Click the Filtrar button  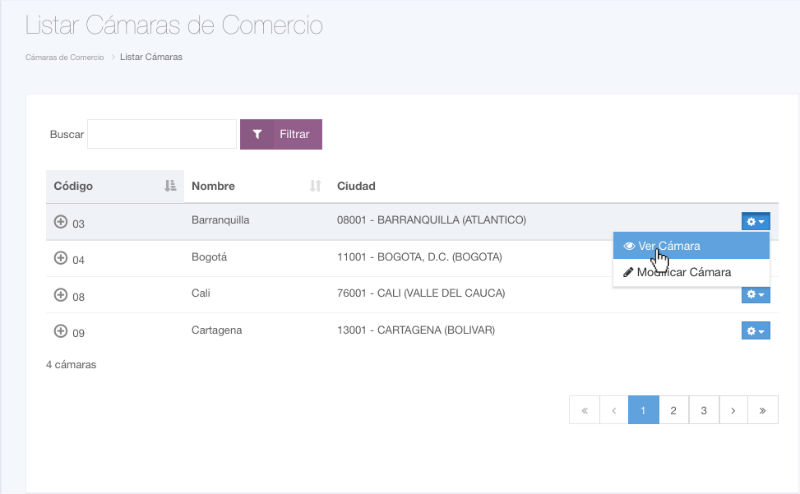(x=281, y=134)
